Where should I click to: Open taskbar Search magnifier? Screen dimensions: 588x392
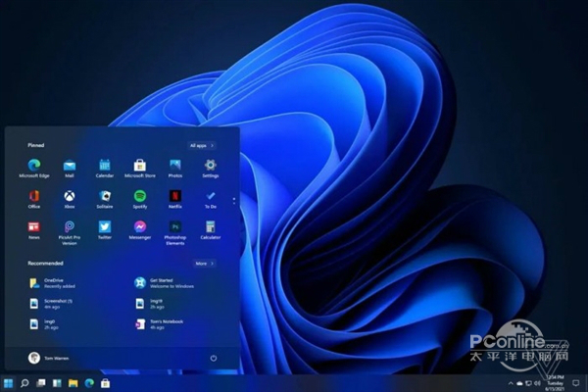[x=24, y=383]
